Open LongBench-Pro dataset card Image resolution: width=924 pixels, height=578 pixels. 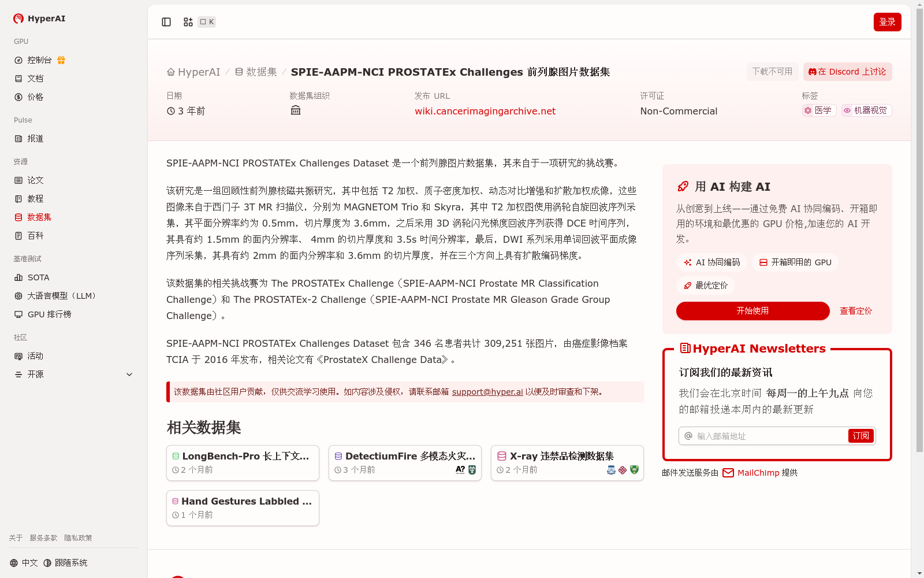coord(243,463)
